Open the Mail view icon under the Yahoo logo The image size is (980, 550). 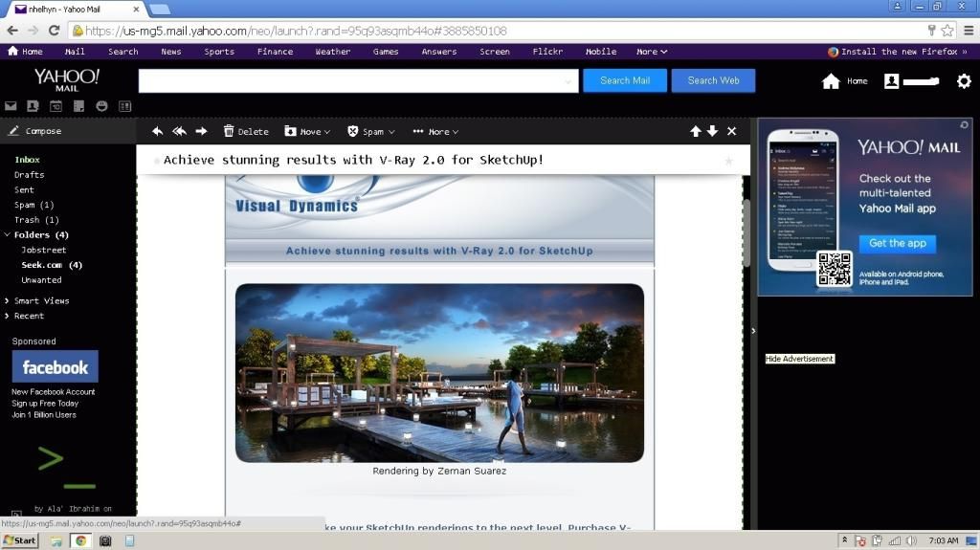coord(11,106)
